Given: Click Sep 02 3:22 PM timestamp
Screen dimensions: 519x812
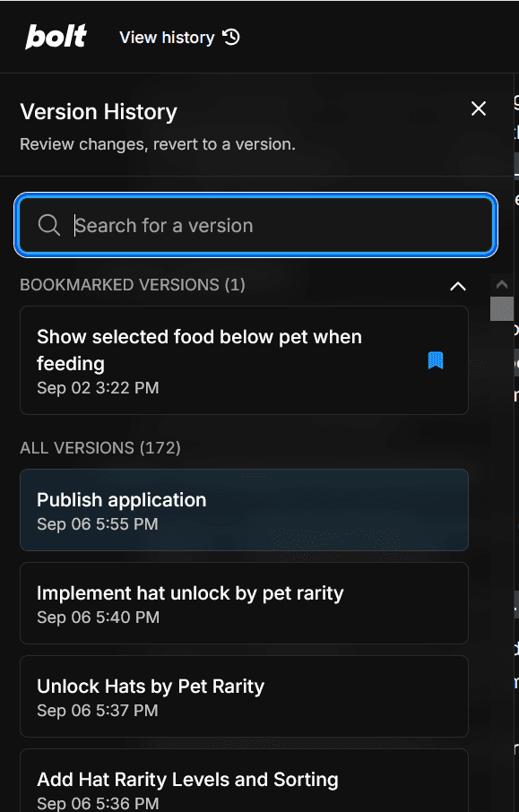Looking at the screenshot, I should click(98, 388).
